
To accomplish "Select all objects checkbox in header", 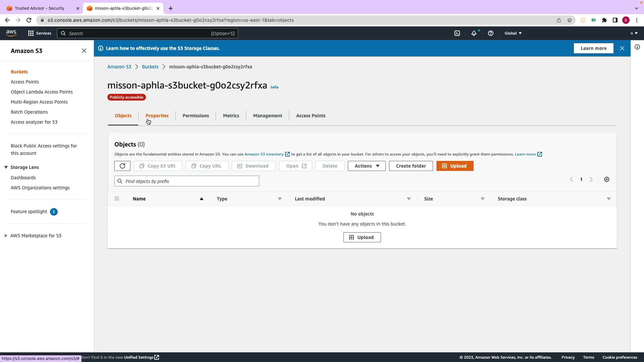I will click(117, 198).
